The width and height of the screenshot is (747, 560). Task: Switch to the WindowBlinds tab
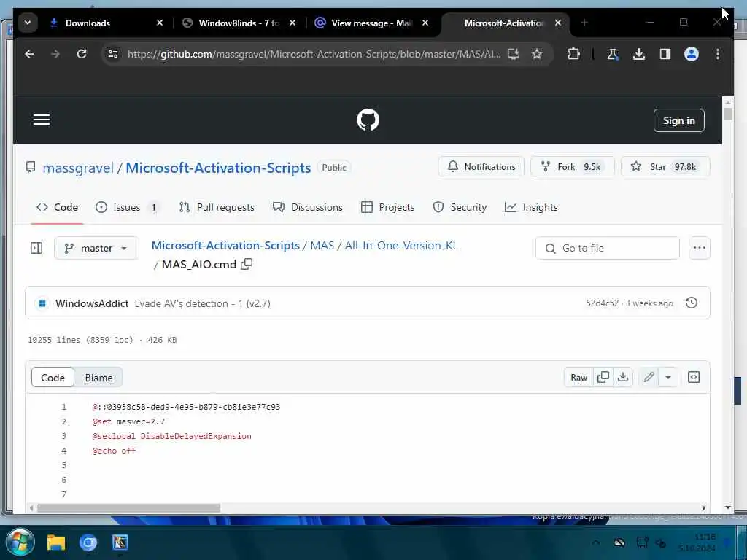click(x=239, y=23)
